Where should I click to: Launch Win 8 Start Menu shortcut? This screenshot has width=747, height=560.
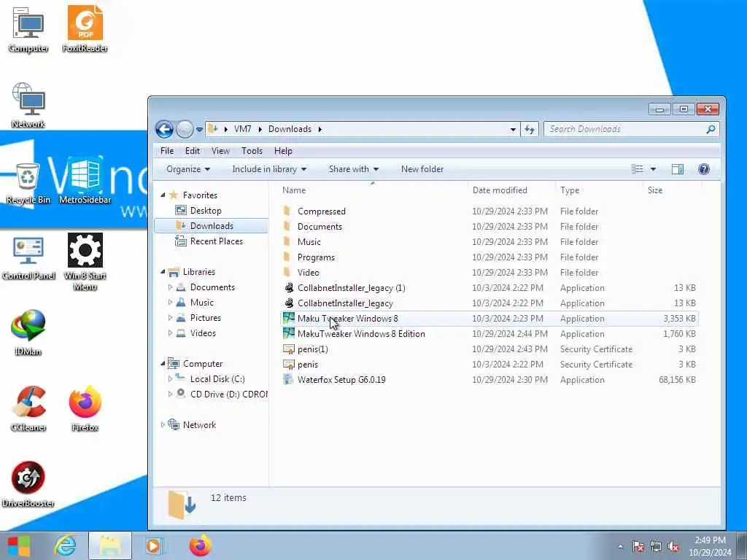[85, 262]
